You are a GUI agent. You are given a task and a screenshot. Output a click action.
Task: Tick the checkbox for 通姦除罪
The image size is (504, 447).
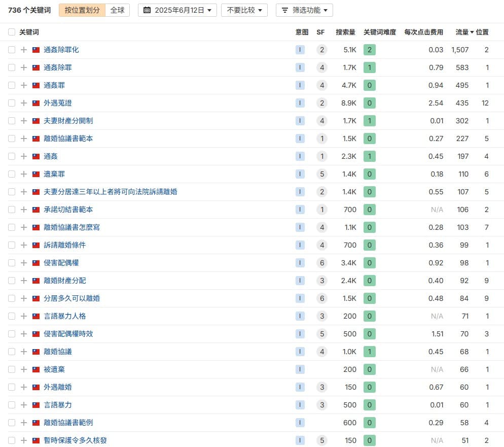[x=12, y=67]
